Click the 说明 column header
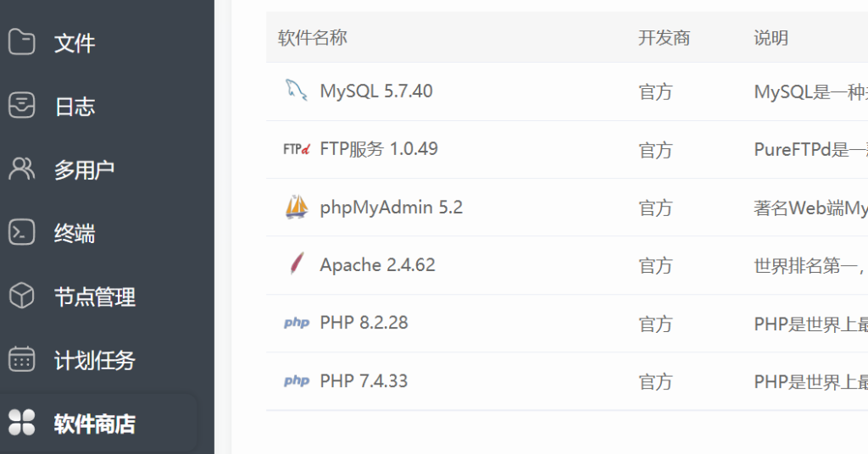The width and height of the screenshot is (868, 454). click(771, 37)
